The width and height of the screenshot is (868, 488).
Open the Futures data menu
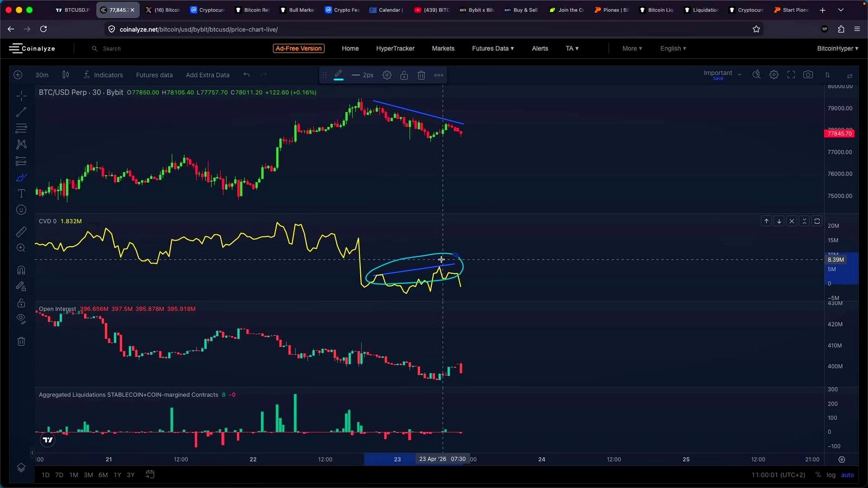[x=154, y=75]
